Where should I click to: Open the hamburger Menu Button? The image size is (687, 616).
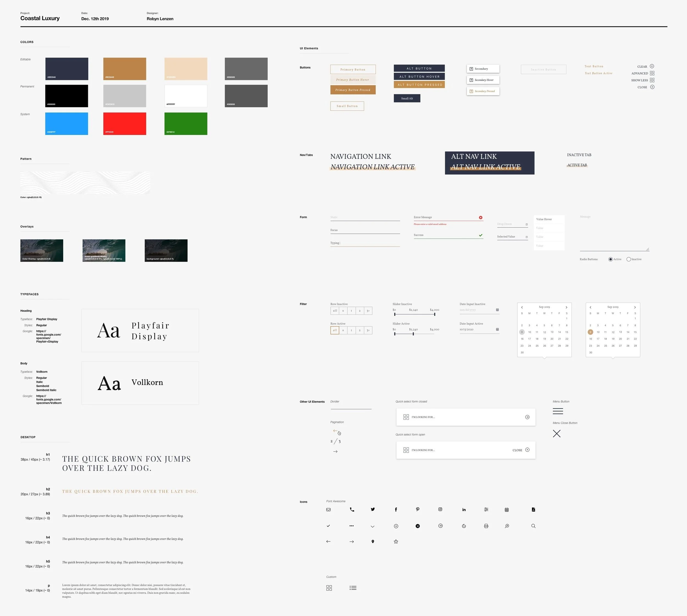[558, 411]
